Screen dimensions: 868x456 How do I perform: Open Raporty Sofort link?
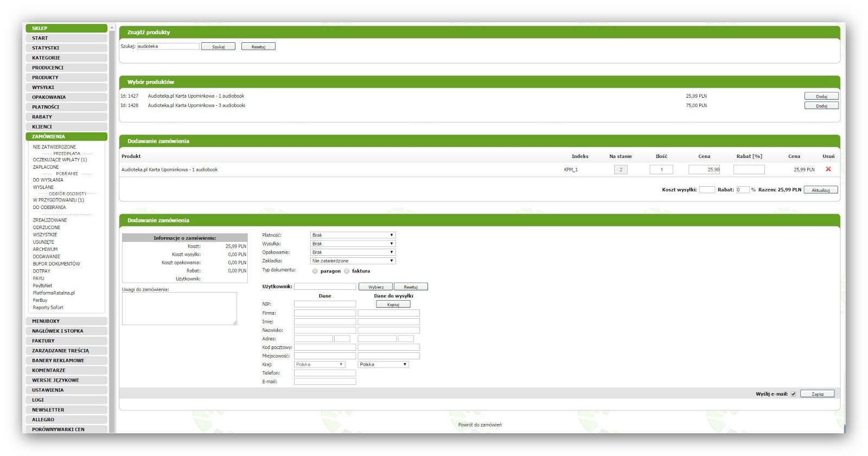click(x=48, y=308)
